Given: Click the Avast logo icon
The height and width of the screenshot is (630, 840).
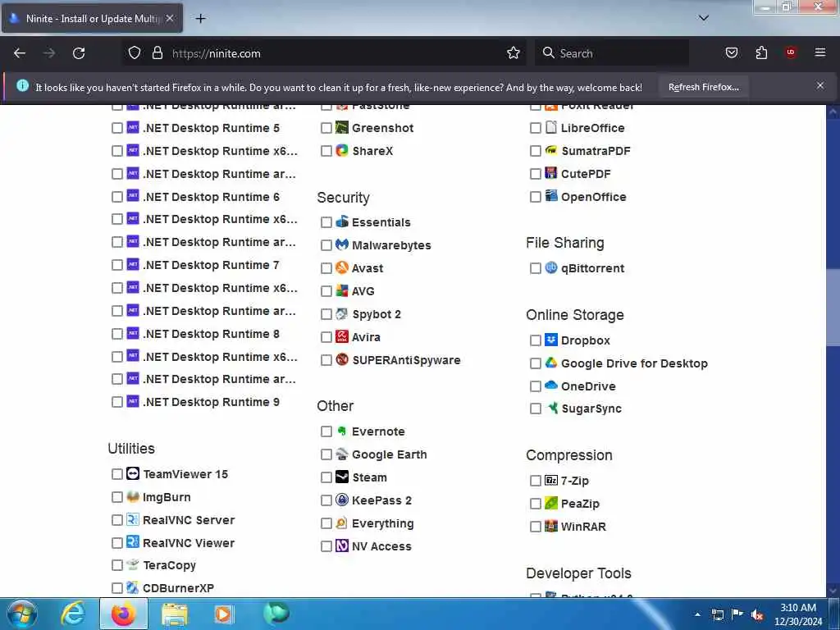Looking at the screenshot, I should coord(342,267).
